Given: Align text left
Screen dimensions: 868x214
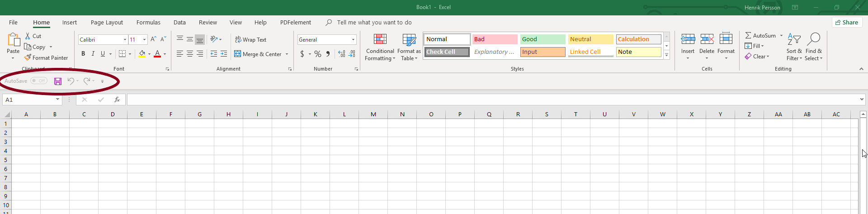Looking at the screenshot, I should pyautogui.click(x=180, y=54).
